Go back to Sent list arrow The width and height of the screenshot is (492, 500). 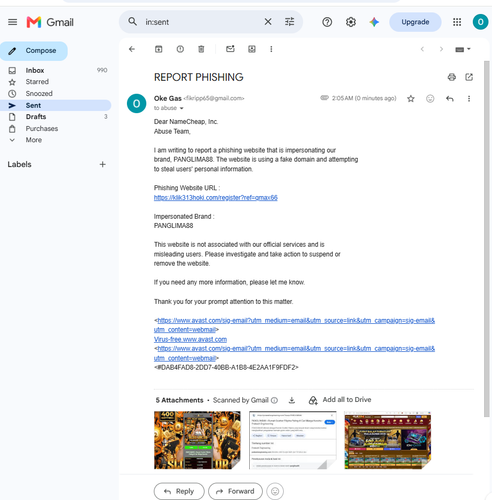(x=132, y=49)
